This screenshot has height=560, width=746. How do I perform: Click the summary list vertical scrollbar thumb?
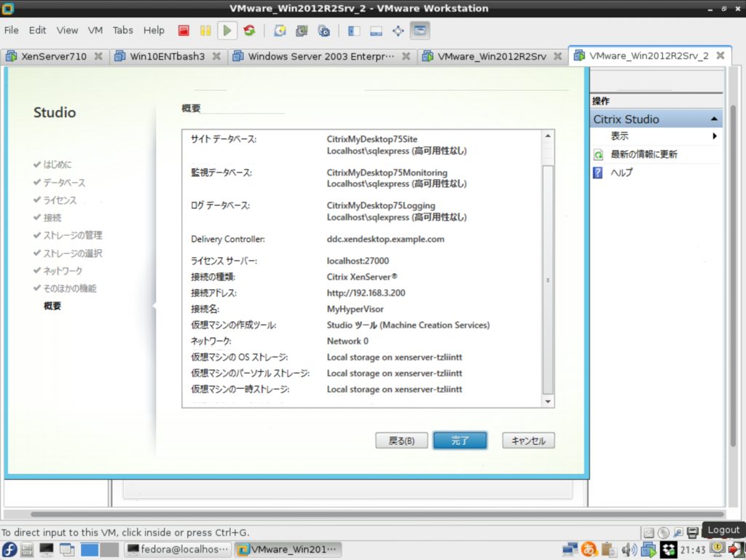coord(548,280)
